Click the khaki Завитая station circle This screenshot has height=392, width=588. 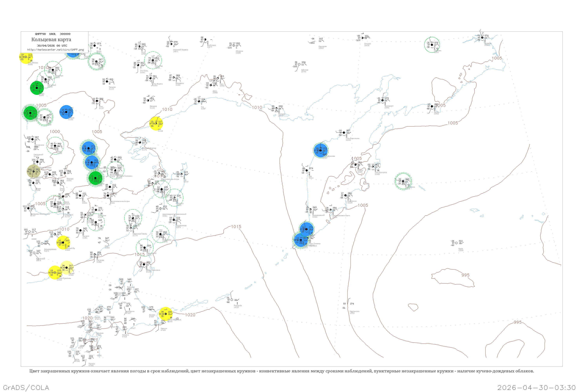click(34, 171)
